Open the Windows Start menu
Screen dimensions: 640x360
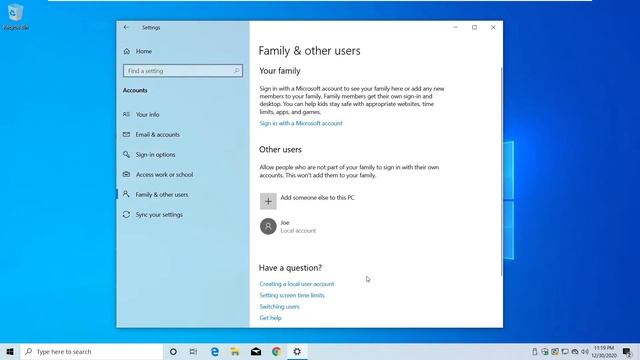(x=10, y=351)
